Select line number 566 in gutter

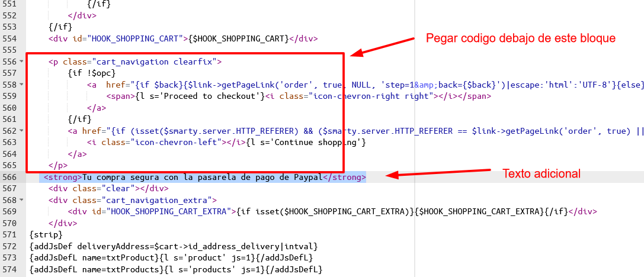(x=9, y=178)
